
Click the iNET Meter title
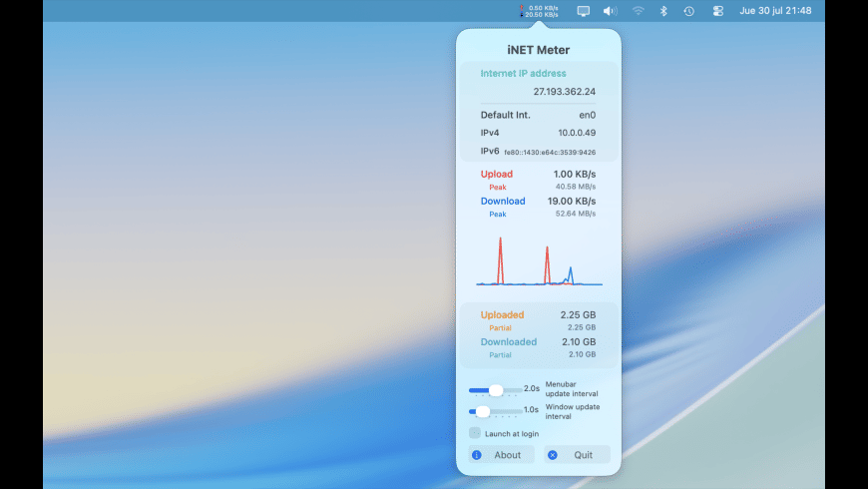(539, 50)
